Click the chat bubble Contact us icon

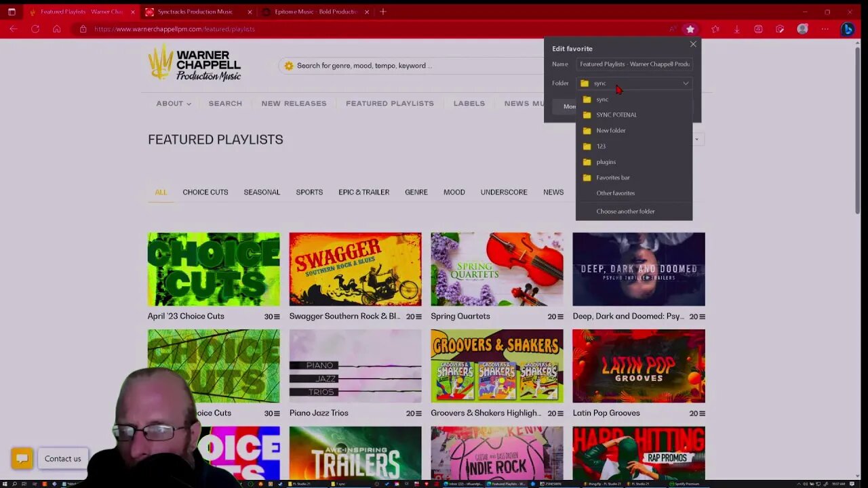22,459
